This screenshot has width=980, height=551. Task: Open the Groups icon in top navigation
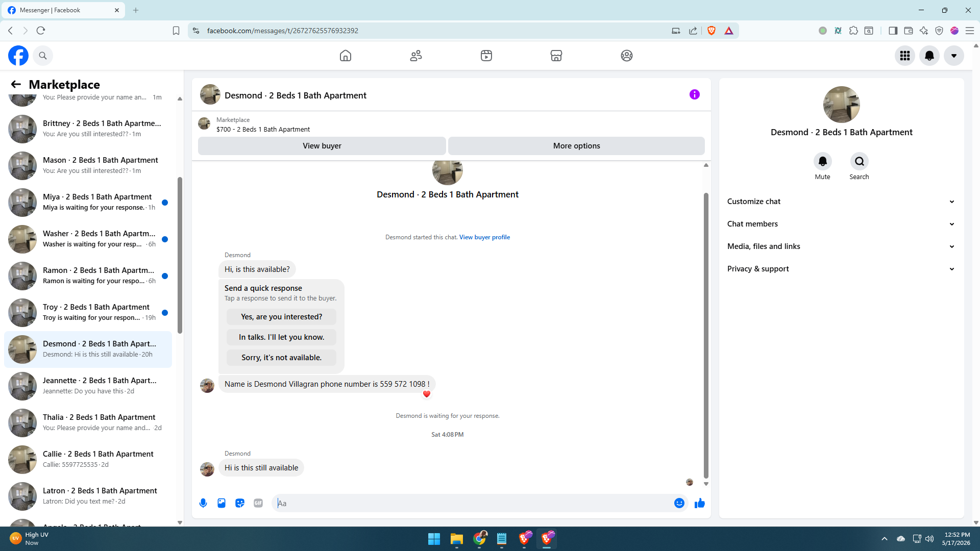(x=627, y=56)
